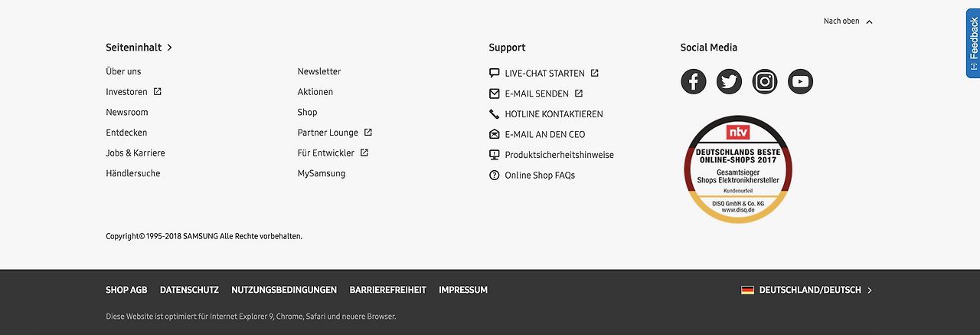Open the Produktsicherheitshinweise link
Viewport: 980px width, 335px height.
tap(559, 155)
